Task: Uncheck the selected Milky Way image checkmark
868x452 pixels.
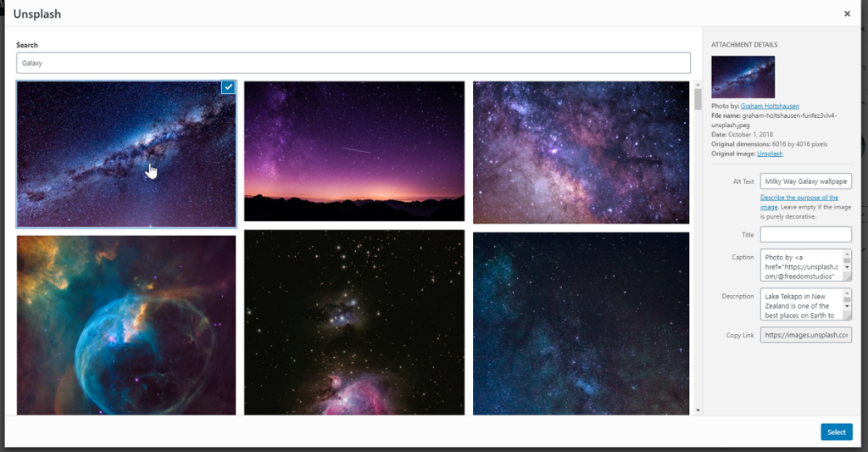Action: point(228,87)
